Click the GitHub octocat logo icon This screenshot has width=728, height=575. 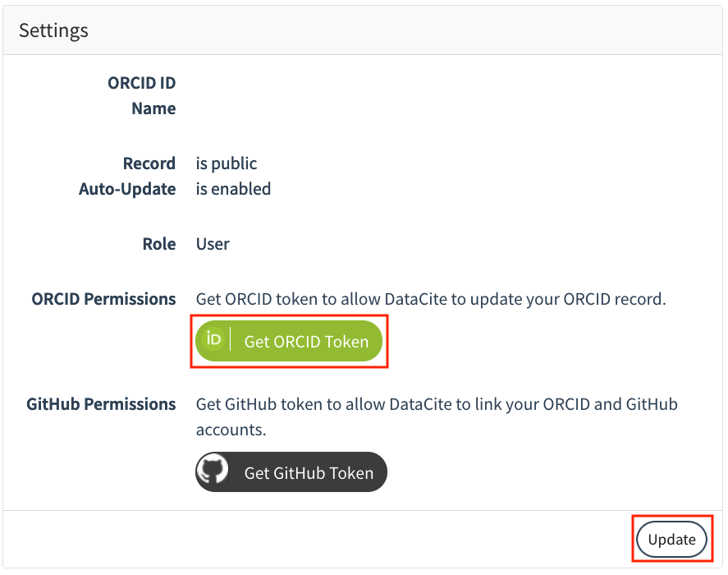(x=213, y=469)
